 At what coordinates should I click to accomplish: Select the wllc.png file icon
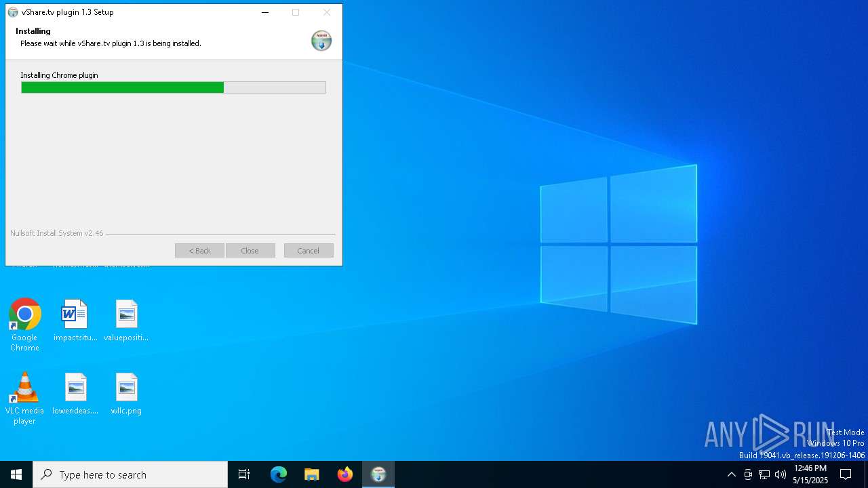[126, 394]
